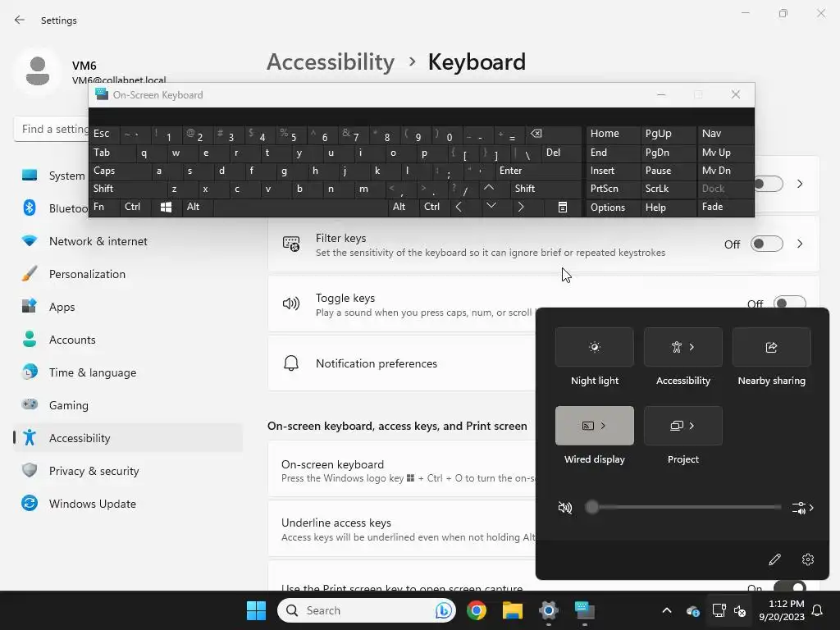Open Privacy & security settings

128,471
